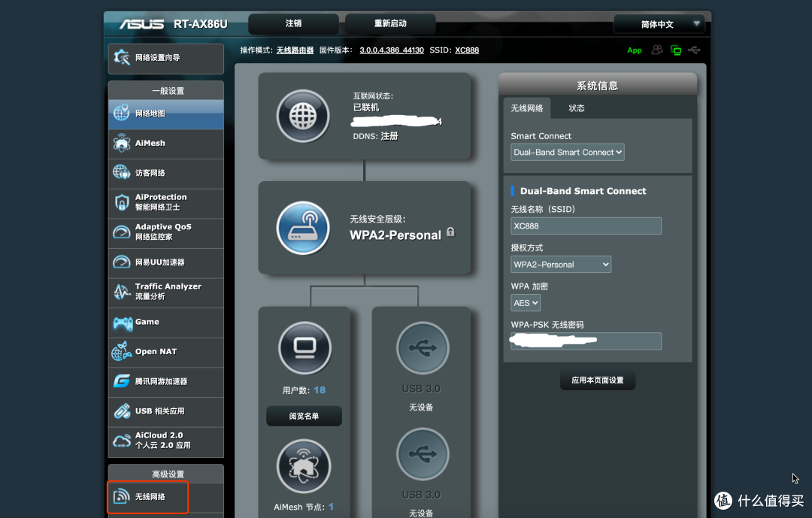The image size is (812, 518).
Task: Click the AiMesh 节点 count 1
Action: click(331, 507)
